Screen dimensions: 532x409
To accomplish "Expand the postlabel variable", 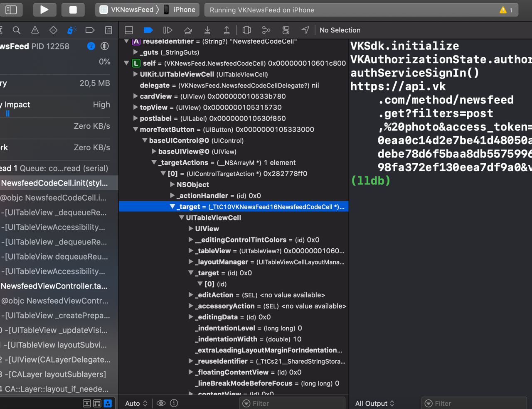I will point(135,118).
